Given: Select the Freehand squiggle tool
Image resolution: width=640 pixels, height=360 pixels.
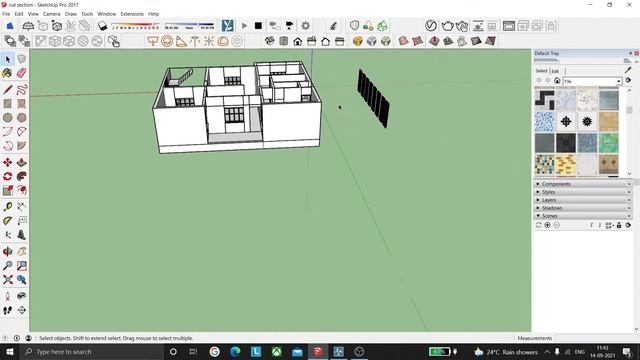Looking at the screenshot, I should tap(22, 90).
